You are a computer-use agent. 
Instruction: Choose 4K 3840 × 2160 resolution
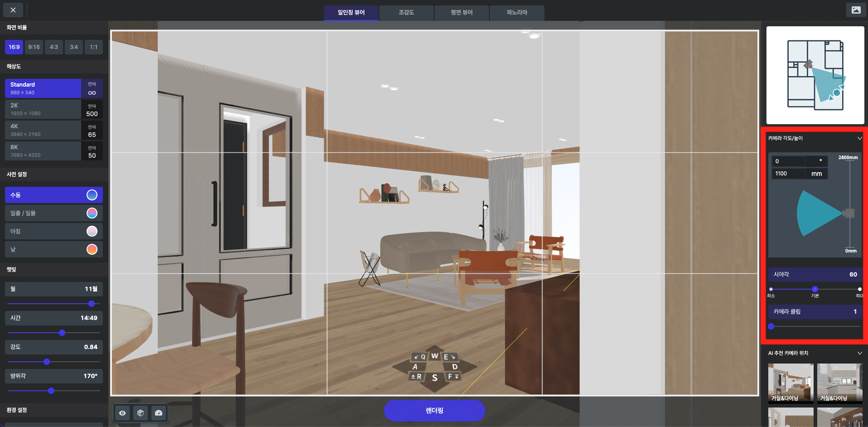[54, 130]
